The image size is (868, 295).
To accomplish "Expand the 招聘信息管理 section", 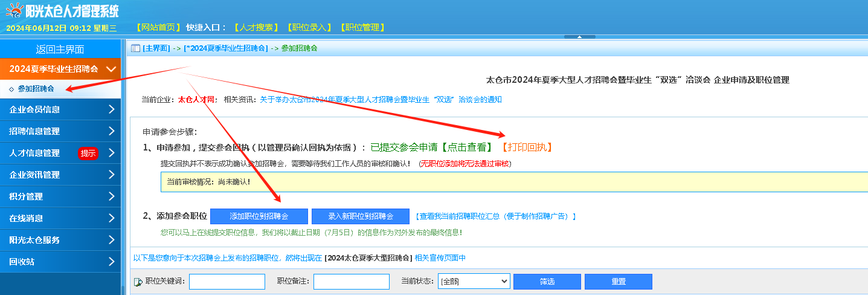I will [x=60, y=131].
